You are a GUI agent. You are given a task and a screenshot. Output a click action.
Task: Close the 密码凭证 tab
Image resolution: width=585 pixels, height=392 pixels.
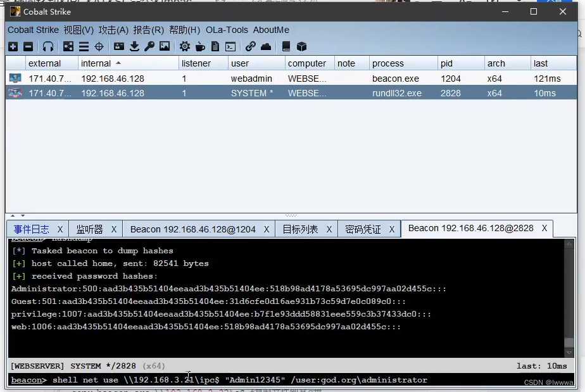[x=392, y=229]
